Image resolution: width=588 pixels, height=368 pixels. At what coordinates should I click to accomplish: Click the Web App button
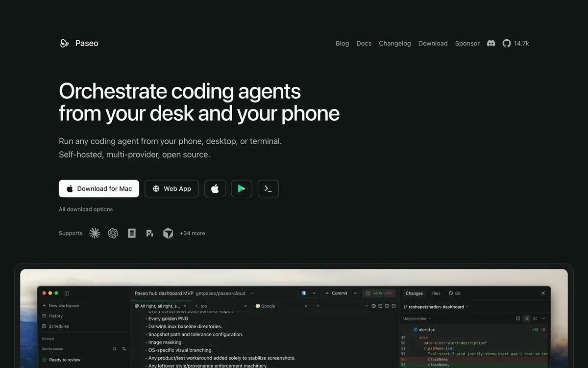point(171,188)
